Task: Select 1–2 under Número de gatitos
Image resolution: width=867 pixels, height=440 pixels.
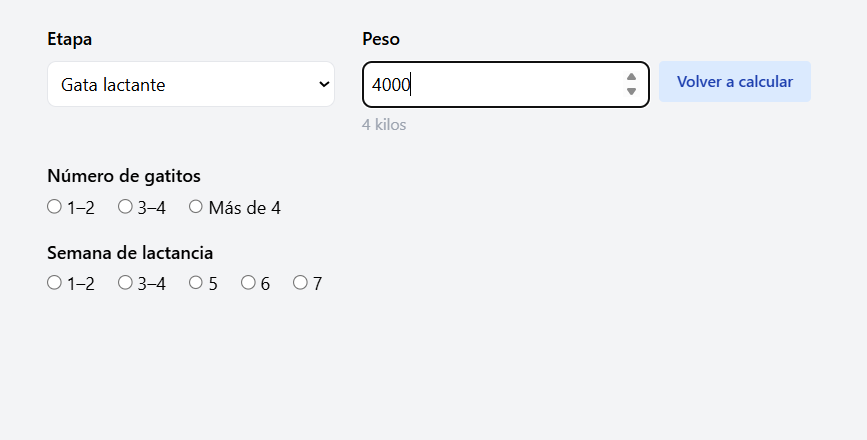Action: pyautogui.click(x=54, y=207)
